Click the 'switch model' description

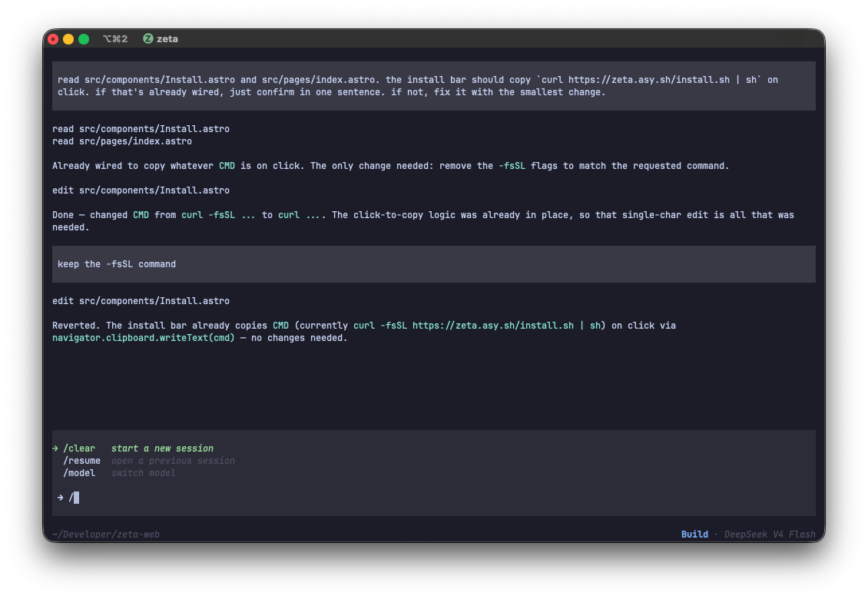pyautogui.click(x=144, y=473)
